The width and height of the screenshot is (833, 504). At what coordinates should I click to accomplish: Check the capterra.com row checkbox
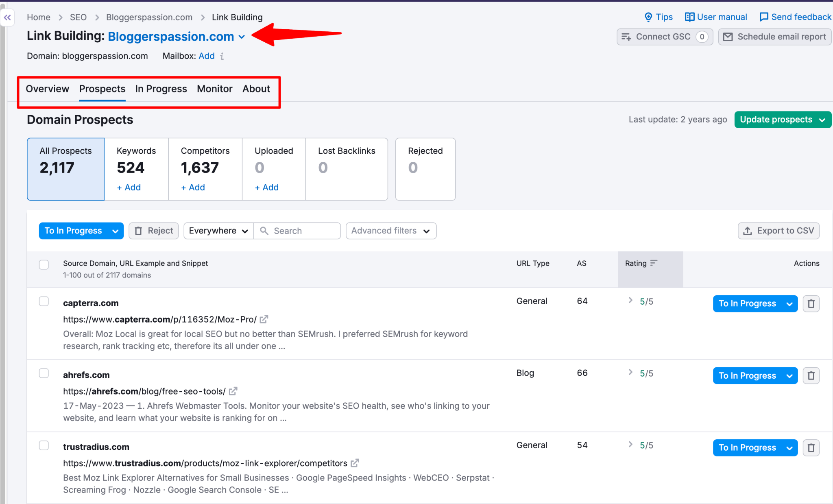44,301
